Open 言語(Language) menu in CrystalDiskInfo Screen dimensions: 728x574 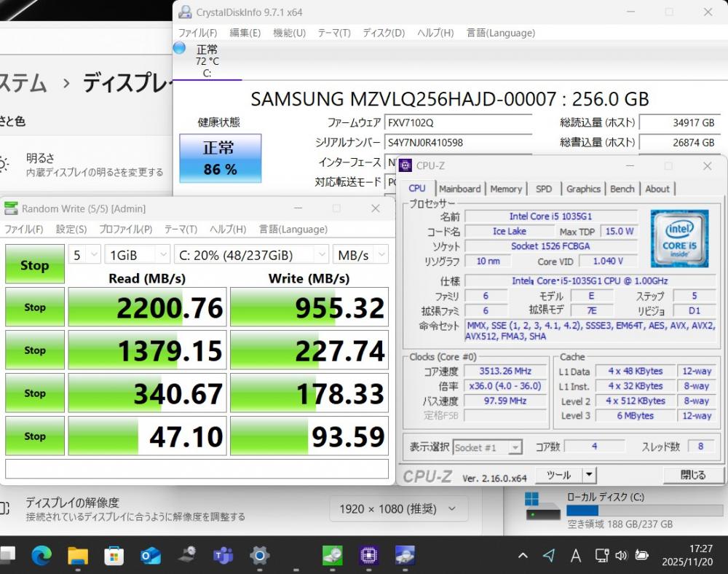pos(501,33)
